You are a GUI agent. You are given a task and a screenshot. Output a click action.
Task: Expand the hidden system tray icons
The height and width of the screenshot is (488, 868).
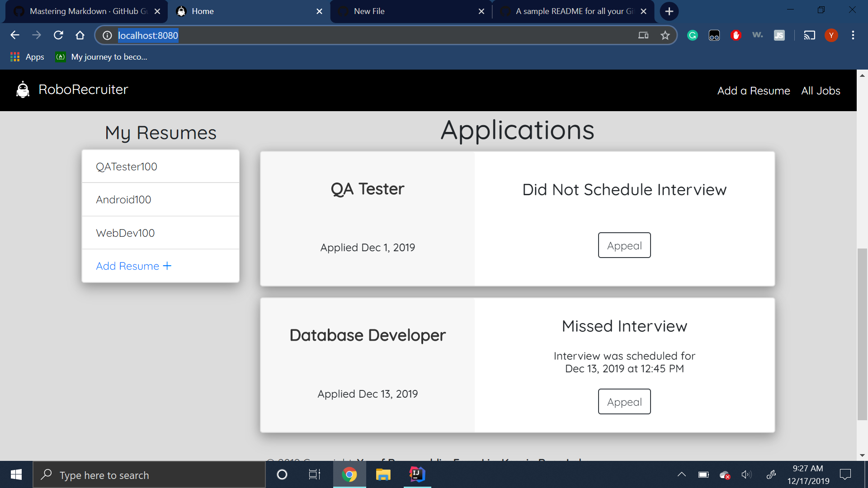click(x=681, y=474)
